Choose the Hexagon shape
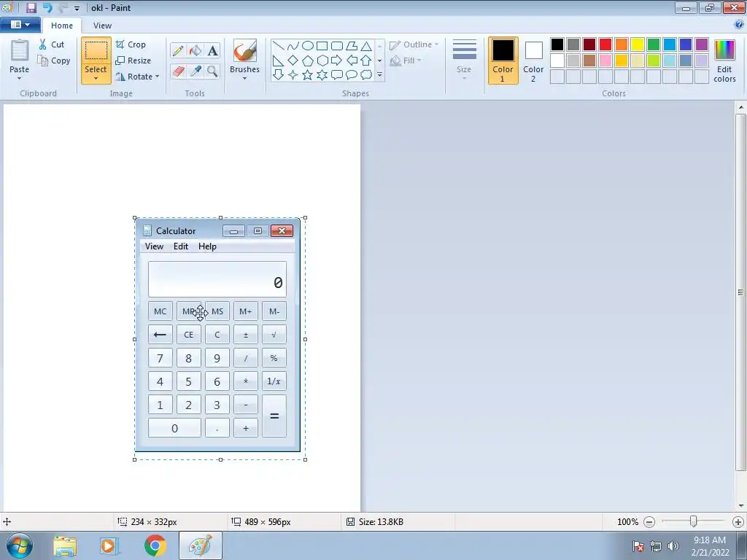The image size is (747, 560). pos(322,61)
